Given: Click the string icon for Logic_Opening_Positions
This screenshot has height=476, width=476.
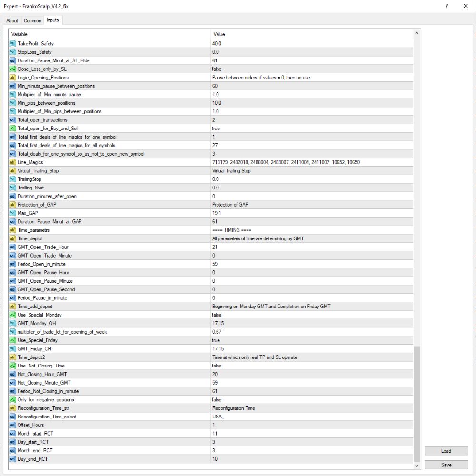Looking at the screenshot, I should click(x=12, y=78).
